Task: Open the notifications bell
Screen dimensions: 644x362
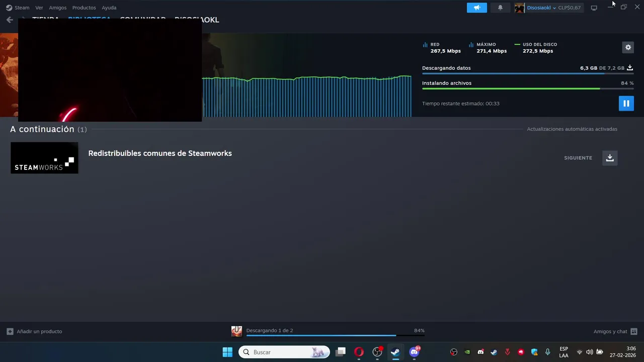Action: 500,8
